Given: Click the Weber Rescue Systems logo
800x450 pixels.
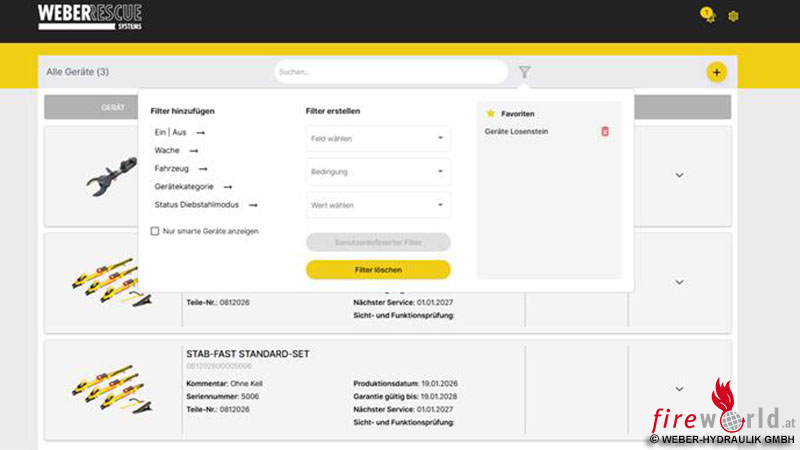Looking at the screenshot, I should tap(90, 16).
